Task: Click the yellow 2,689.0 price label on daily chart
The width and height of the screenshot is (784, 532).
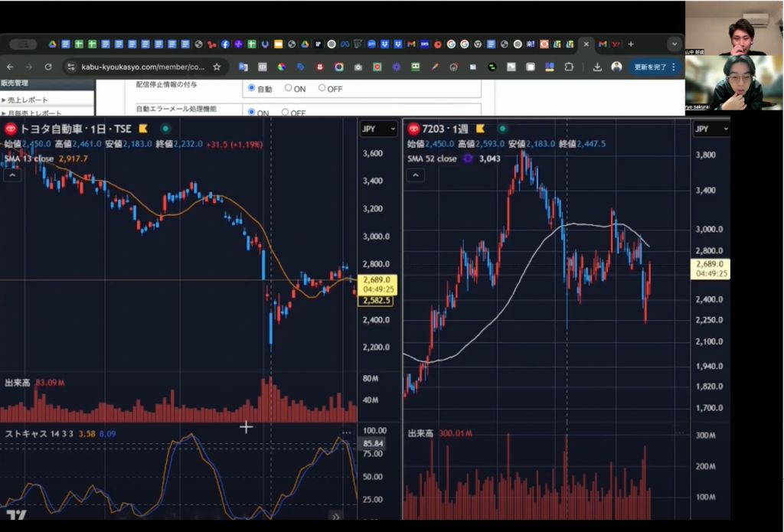Action: click(378, 284)
